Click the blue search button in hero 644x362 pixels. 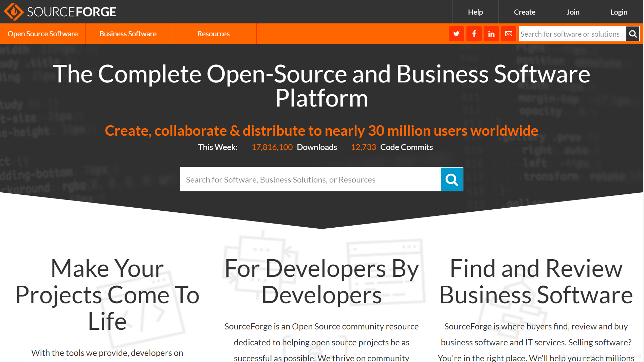tap(452, 179)
